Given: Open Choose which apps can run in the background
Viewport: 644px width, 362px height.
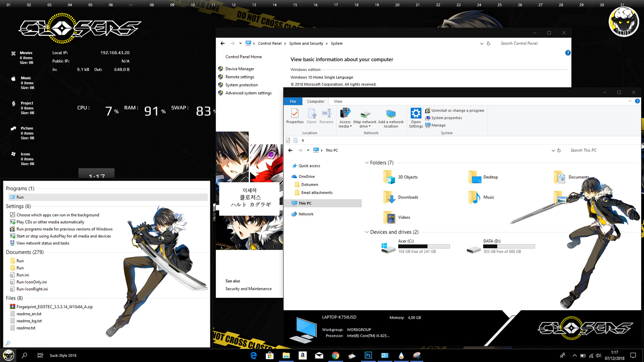Looking at the screenshot, I should 58,215.
